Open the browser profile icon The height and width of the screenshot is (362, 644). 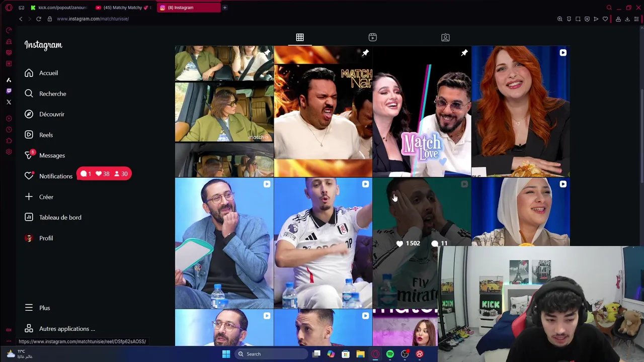point(618,19)
